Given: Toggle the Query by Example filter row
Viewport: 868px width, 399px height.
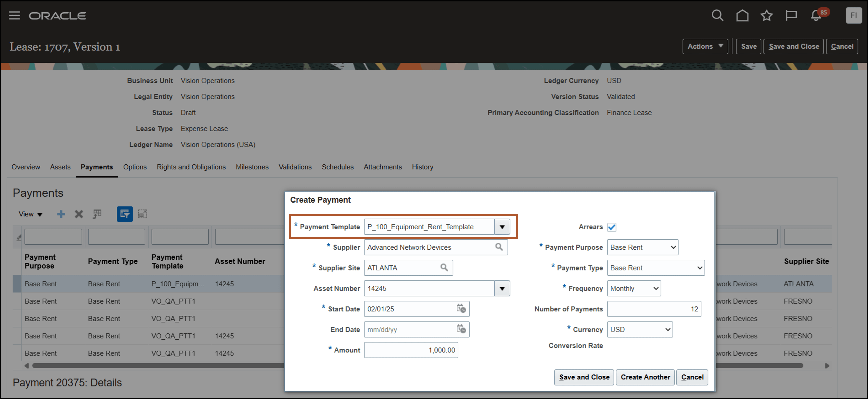Looking at the screenshot, I should click(x=125, y=214).
